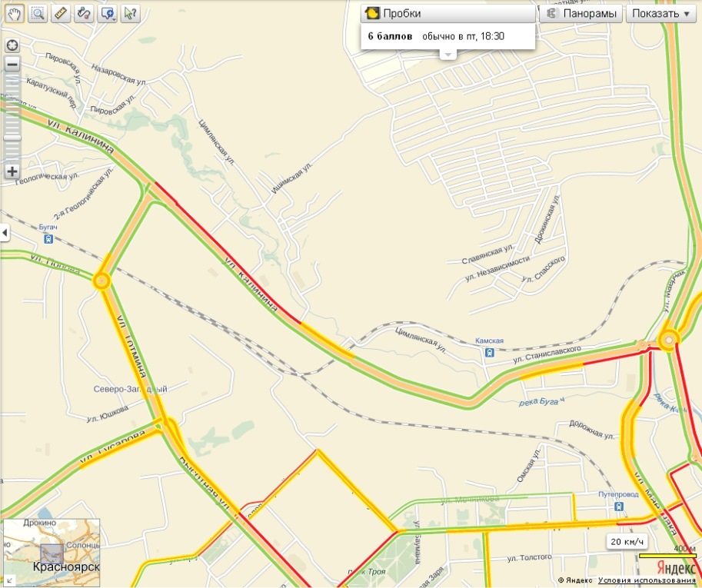This screenshot has width=702, height=588.
Task: Zoom in with the plus button
Action: pyautogui.click(x=12, y=171)
